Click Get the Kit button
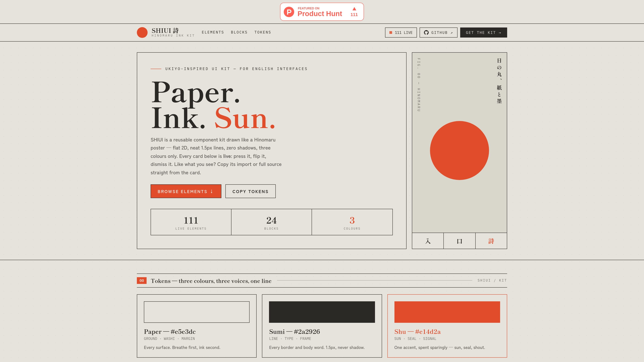This screenshot has height=362, width=644. [x=484, y=33]
